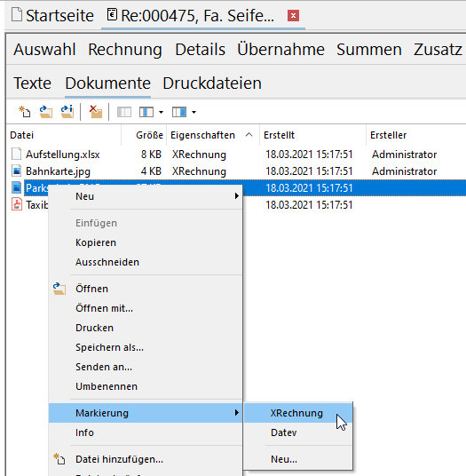Click the folder info toolbar icon
This screenshot has height=476, width=466.
click(x=67, y=112)
